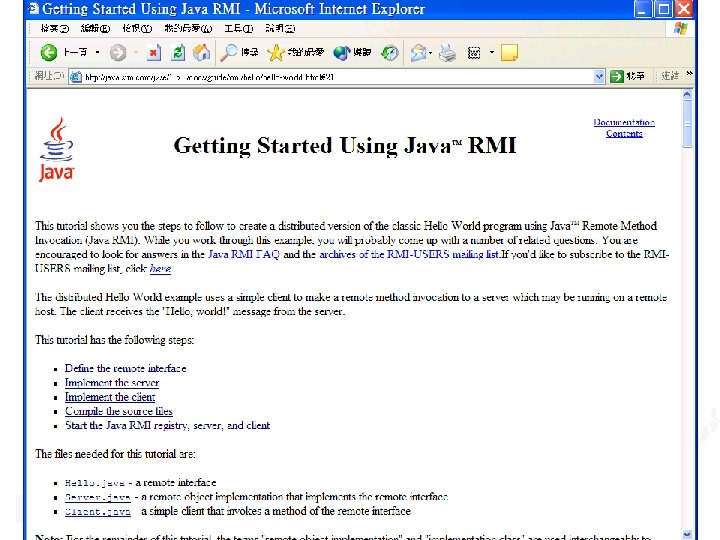Screen dimensions: 720x540
Task: Maximize the Internet Explorer window
Action: pos(663,9)
